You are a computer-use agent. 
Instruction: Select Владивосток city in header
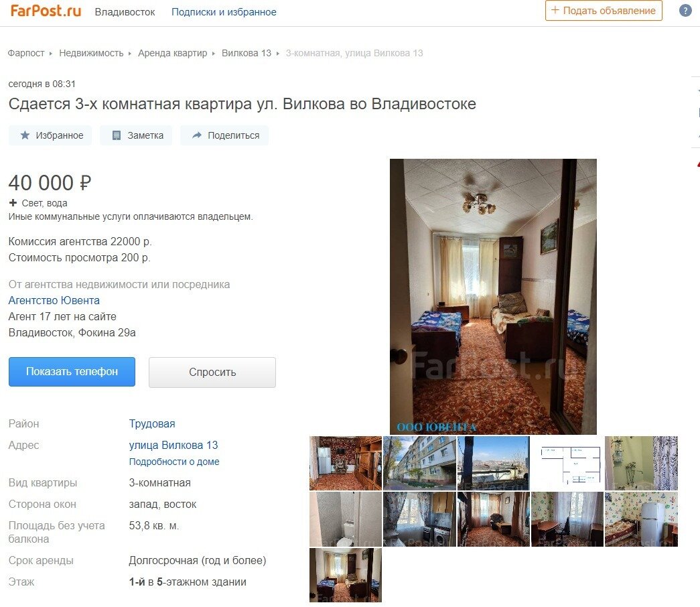[125, 12]
